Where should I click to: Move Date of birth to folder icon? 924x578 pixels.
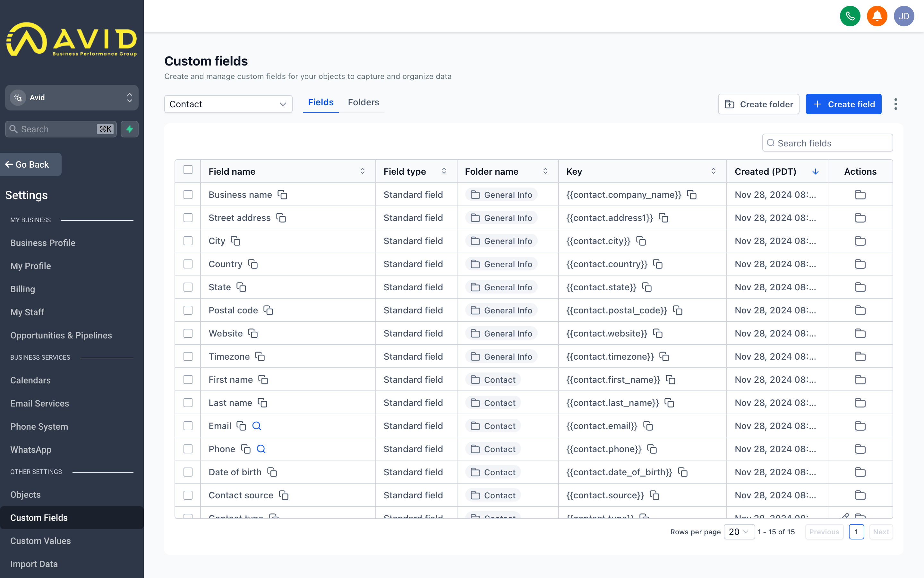860,472
